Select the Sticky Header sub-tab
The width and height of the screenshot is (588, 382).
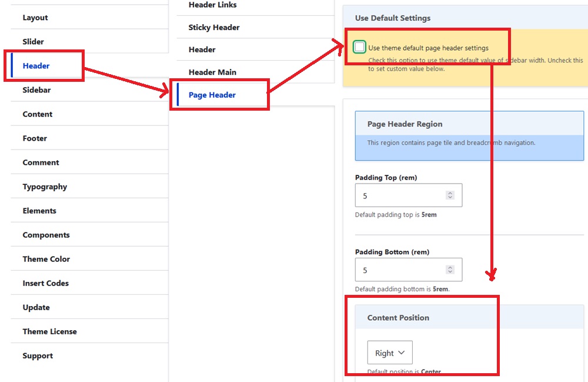click(x=214, y=28)
